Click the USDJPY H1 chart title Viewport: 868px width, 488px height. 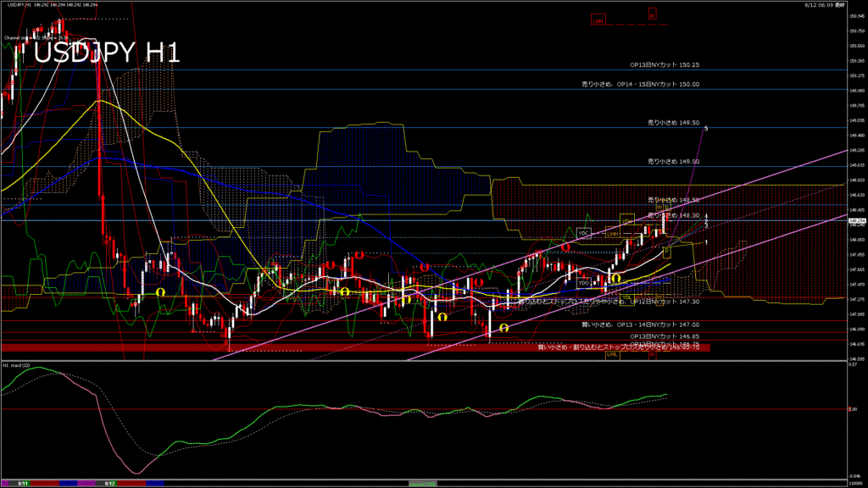(107, 53)
